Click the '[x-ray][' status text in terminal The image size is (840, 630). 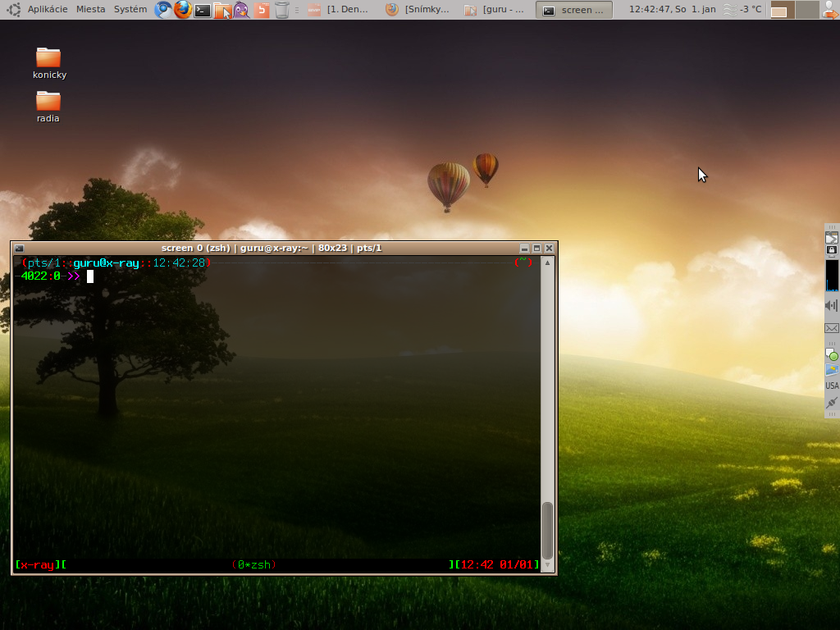point(41,564)
